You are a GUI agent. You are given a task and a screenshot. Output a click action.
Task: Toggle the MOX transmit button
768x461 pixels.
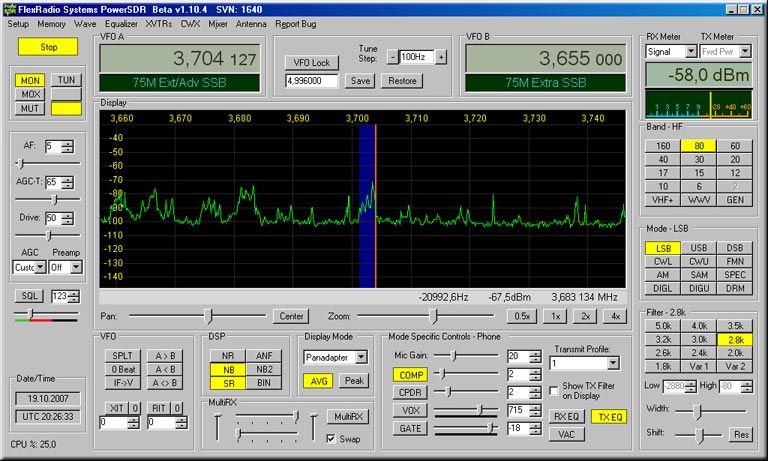pyautogui.click(x=30, y=94)
